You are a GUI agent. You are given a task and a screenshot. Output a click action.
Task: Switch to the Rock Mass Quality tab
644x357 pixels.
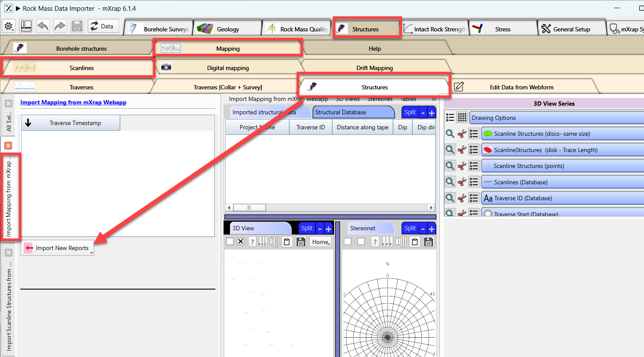[297, 29]
